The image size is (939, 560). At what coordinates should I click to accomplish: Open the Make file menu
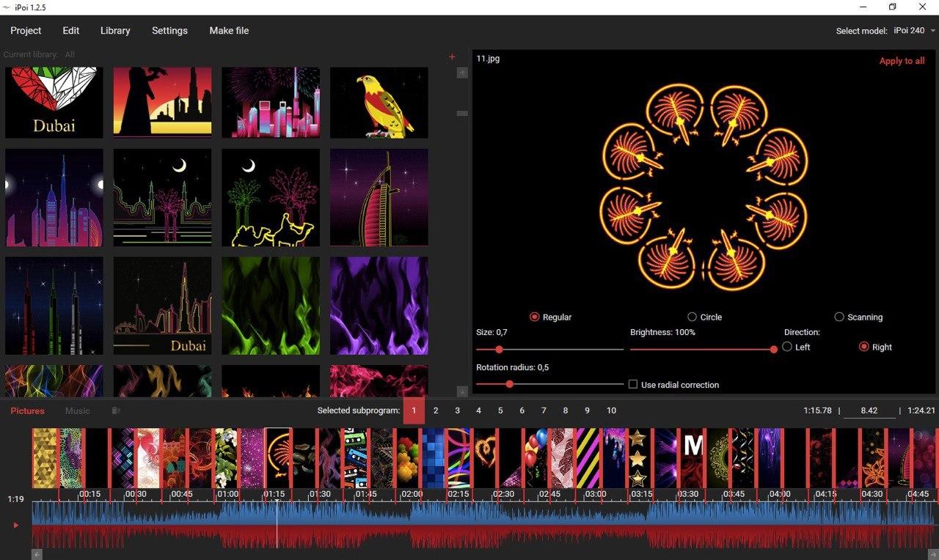point(229,31)
